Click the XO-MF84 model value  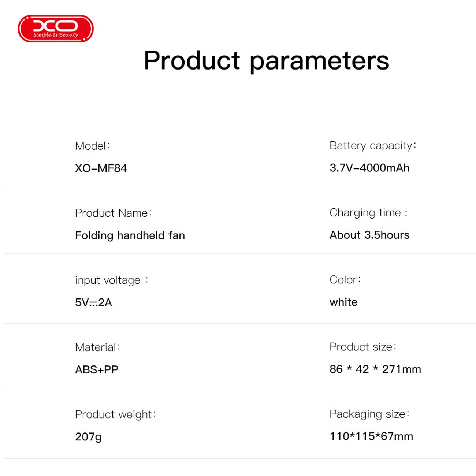(x=101, y=168)
